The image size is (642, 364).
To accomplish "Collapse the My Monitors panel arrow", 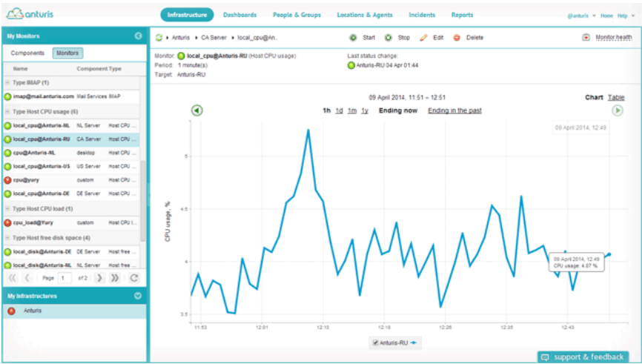I will coord(139,36).
